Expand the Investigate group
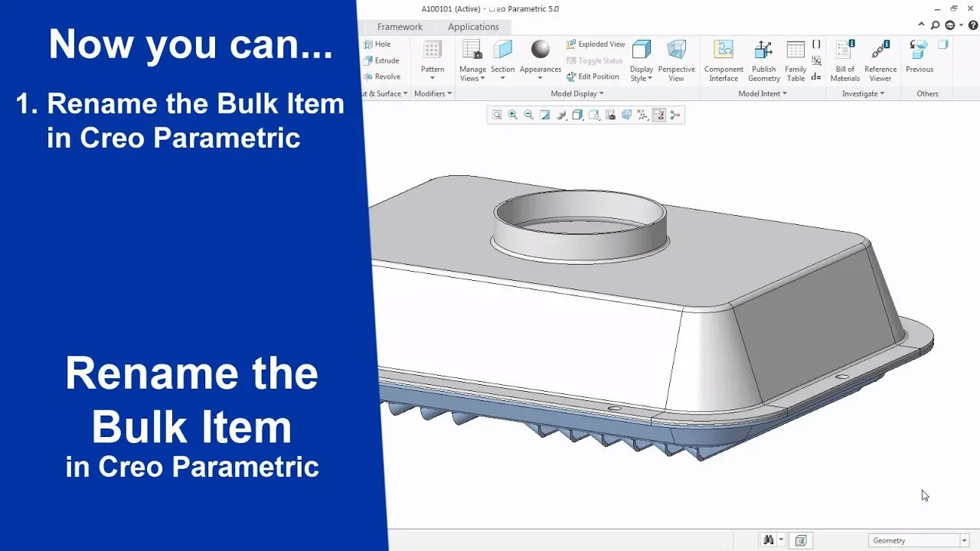 (864, 93)
